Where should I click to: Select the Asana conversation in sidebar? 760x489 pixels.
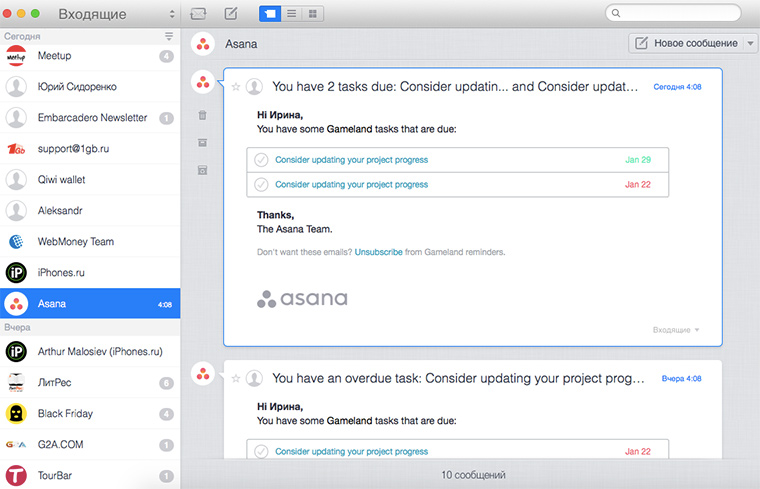90,304
